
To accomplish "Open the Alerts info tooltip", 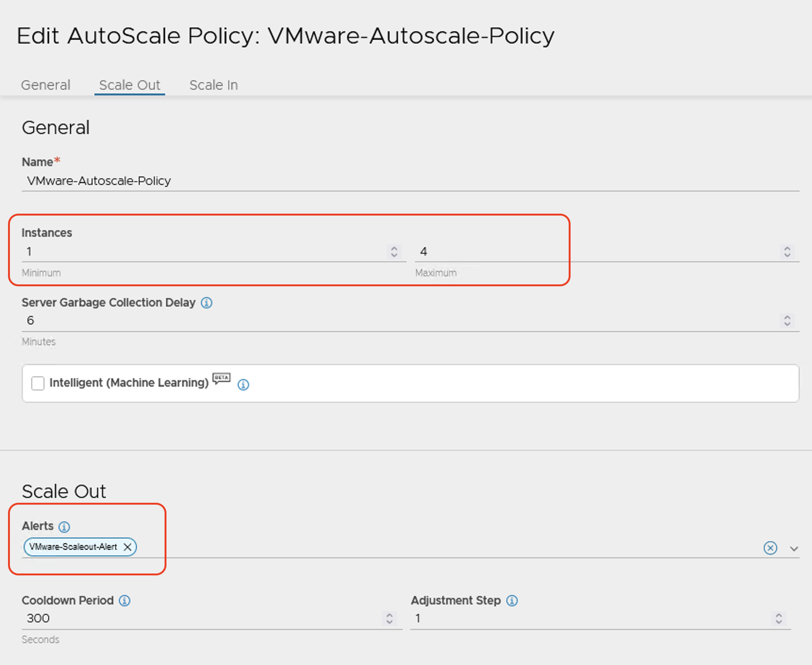I will tap(64, 526).
